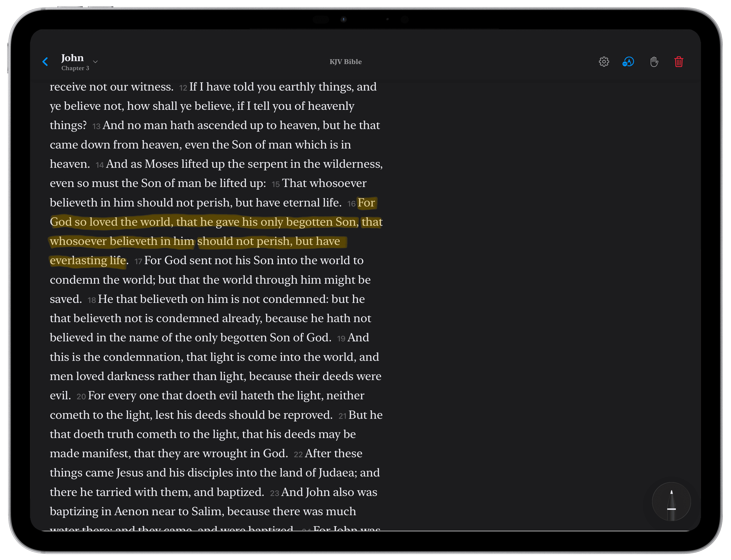This screenshot has width=731, height=560.
Task: Select verse number 13
Action: pos(96,126)
